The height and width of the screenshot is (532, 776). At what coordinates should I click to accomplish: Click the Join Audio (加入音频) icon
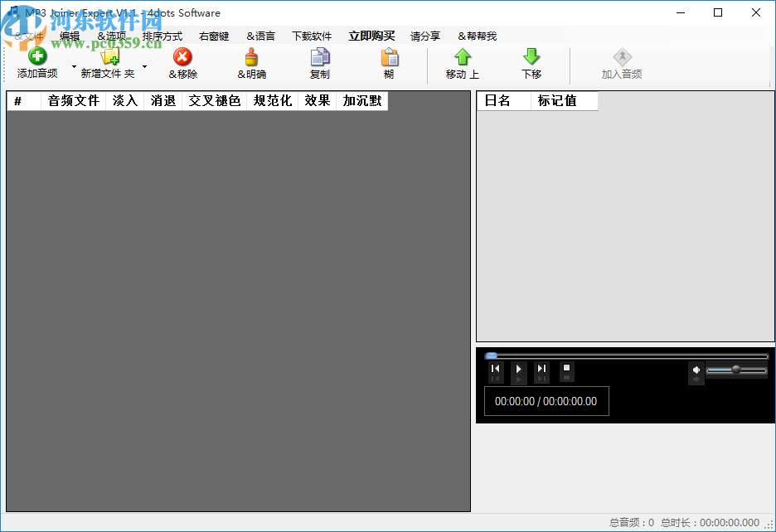[622, 58]
